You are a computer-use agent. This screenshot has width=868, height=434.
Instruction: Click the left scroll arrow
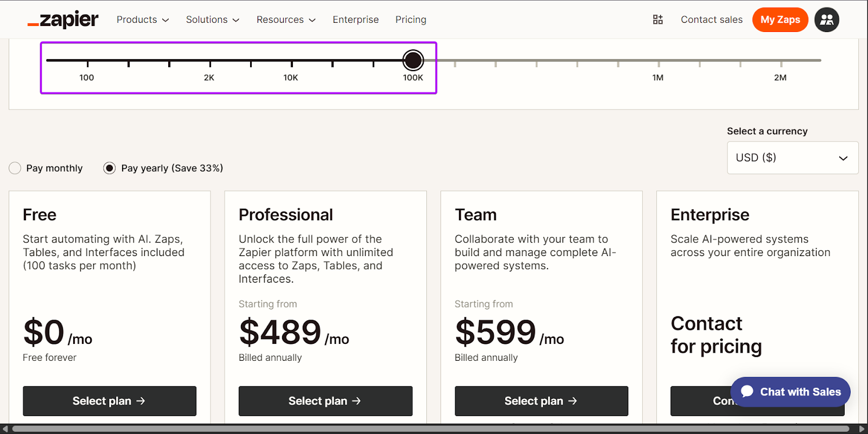[5, 429]
